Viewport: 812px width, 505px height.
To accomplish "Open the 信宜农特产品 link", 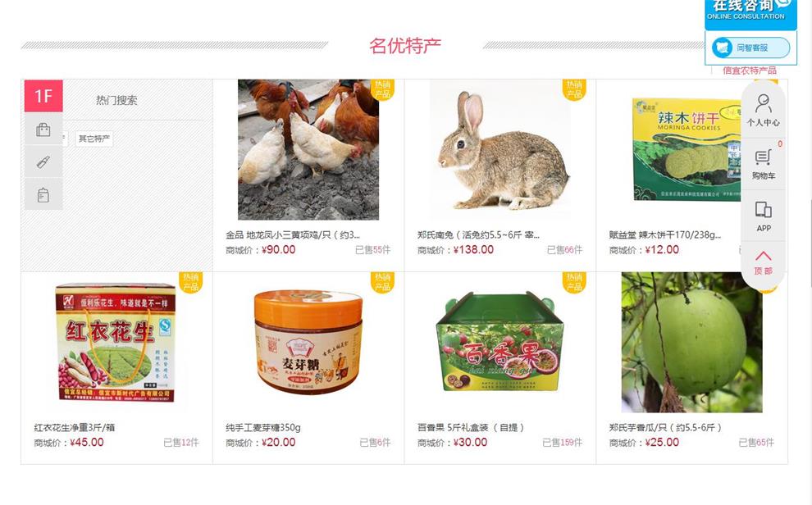I will click(x=750, y=71).
